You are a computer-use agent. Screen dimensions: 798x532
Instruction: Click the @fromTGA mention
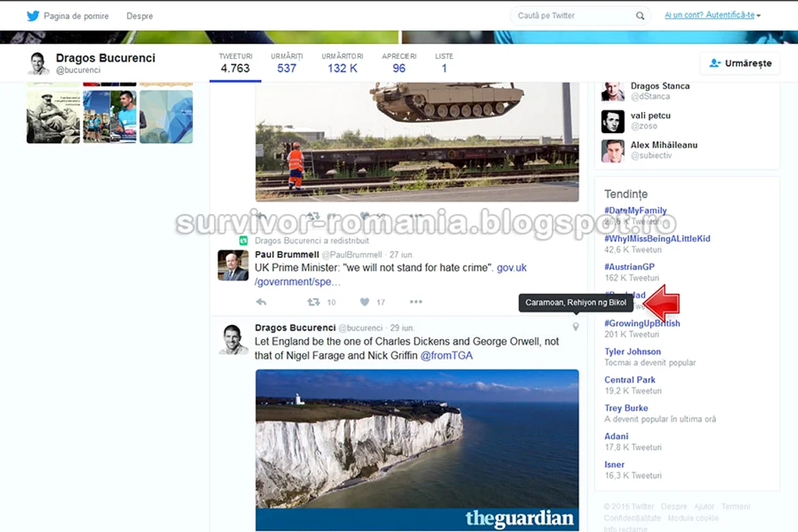tap(446, 355)
